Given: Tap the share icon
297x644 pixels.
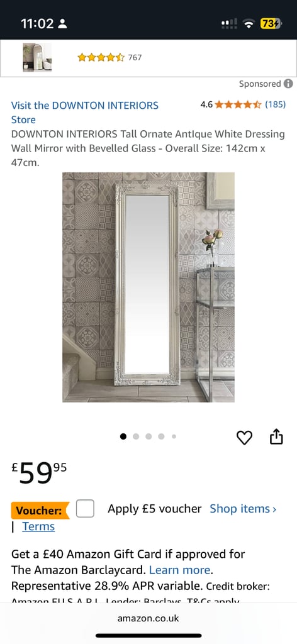Looking at the screenshot, I should tap(276, 436).
